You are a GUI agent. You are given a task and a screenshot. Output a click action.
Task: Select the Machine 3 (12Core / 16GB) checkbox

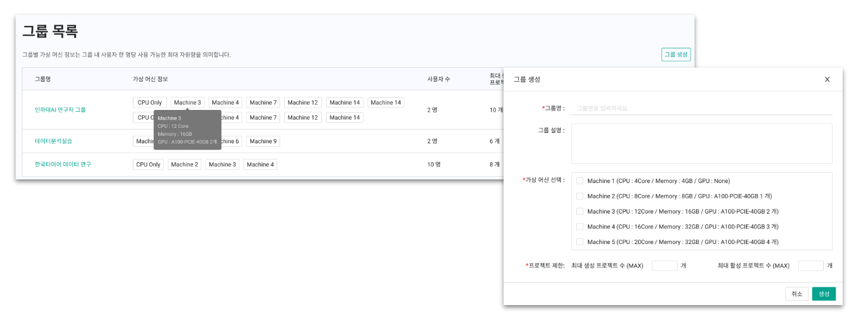click(580, 211)
